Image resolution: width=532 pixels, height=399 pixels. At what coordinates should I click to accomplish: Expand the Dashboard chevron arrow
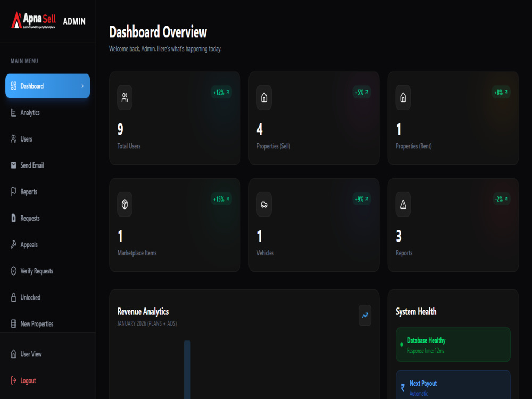click(82, 86)
